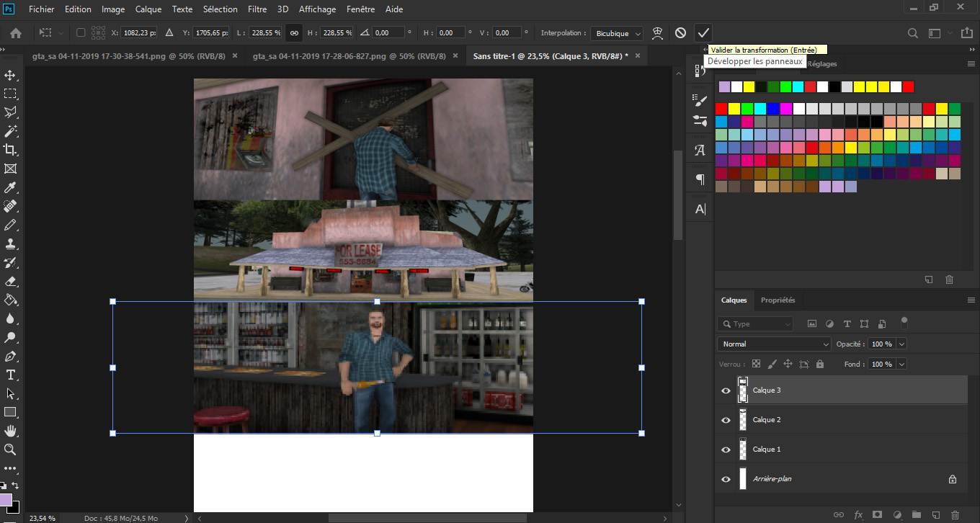
Task: Toggle visibility of Calque 3 layer
Action: pos(726,390)
